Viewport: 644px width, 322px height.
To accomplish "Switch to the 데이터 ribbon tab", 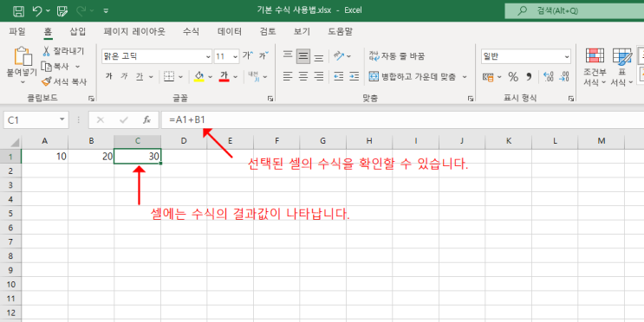I will [230, 31].
